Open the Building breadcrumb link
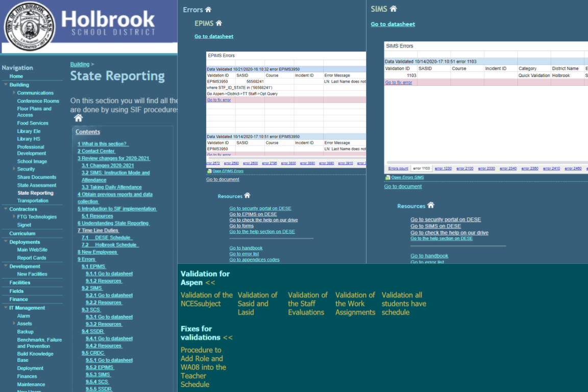Viewport: 588px width, 392px height. pos(80,64)
